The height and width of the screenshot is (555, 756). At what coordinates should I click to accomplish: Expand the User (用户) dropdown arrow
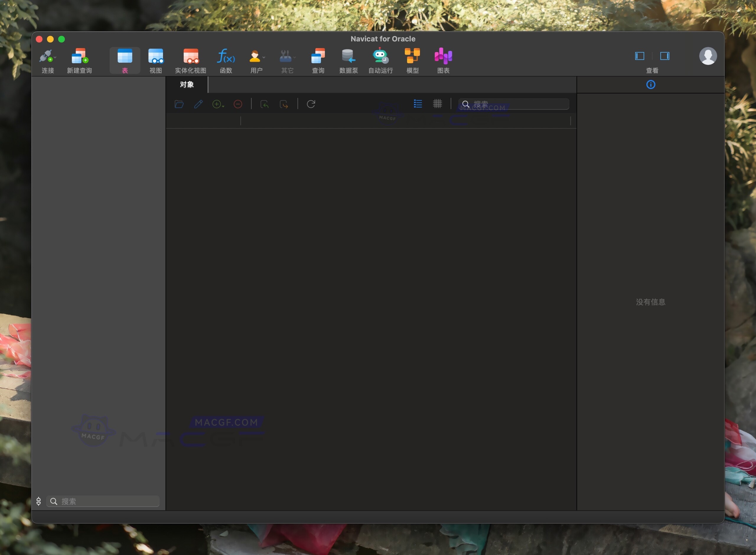[x=264, y=58]
